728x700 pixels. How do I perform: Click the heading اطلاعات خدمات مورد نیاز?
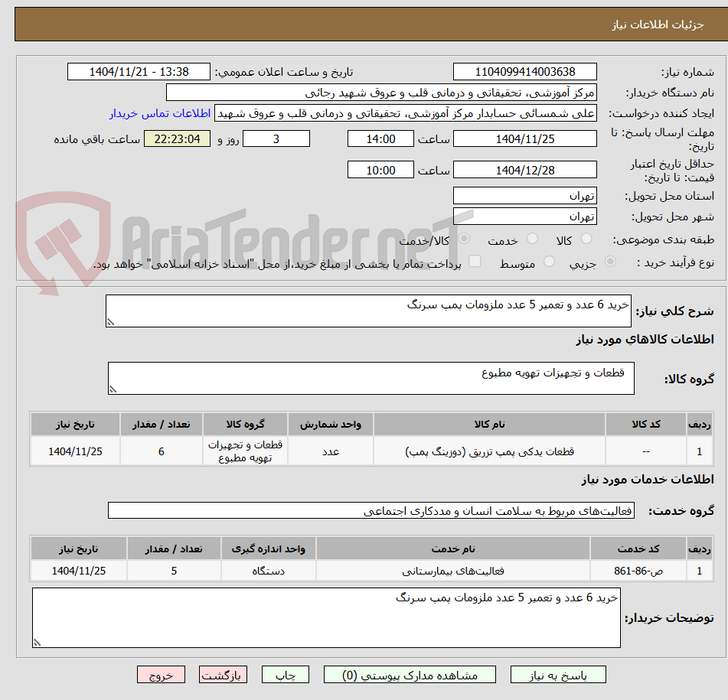pos(647,479)
